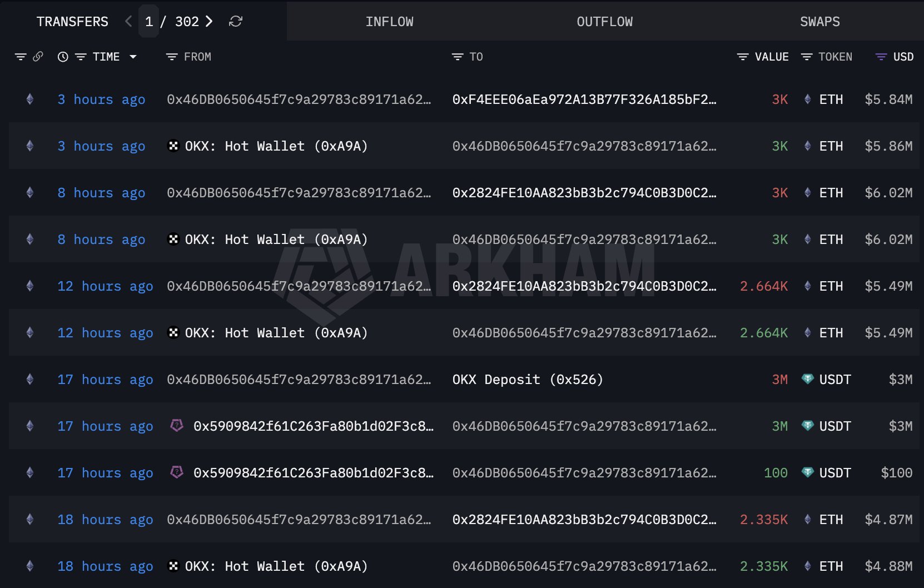Switch to the SWAPS tab

[x=820, y=22]
